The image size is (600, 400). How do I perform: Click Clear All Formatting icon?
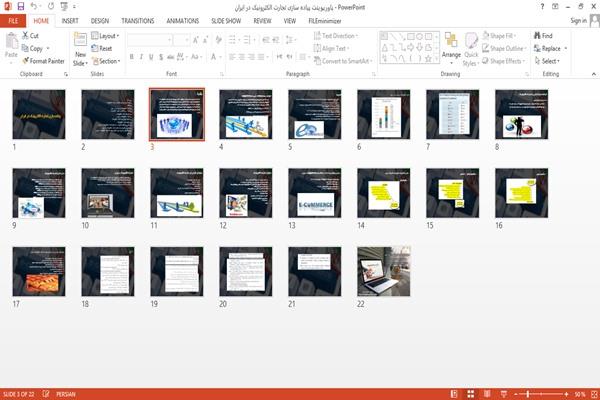pyautogui.click(x=218, y=40)
